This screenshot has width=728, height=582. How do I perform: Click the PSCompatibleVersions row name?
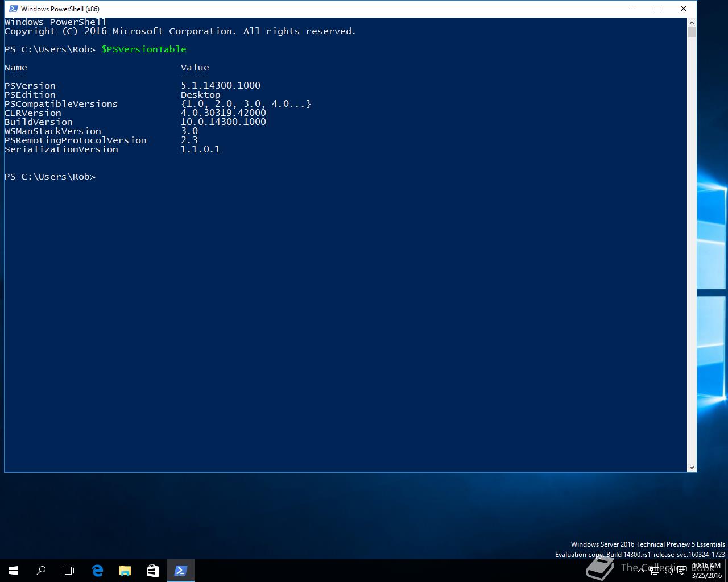61,104
